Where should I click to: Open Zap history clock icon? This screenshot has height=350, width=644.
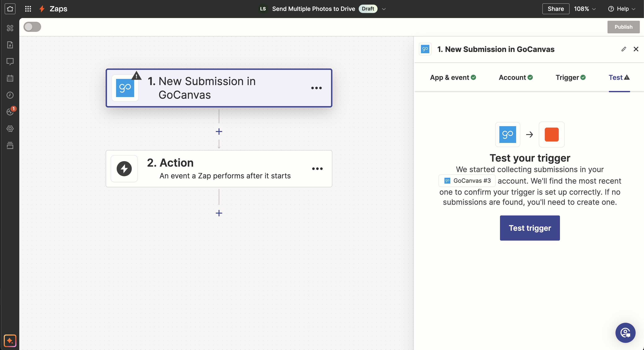(10, 95)
